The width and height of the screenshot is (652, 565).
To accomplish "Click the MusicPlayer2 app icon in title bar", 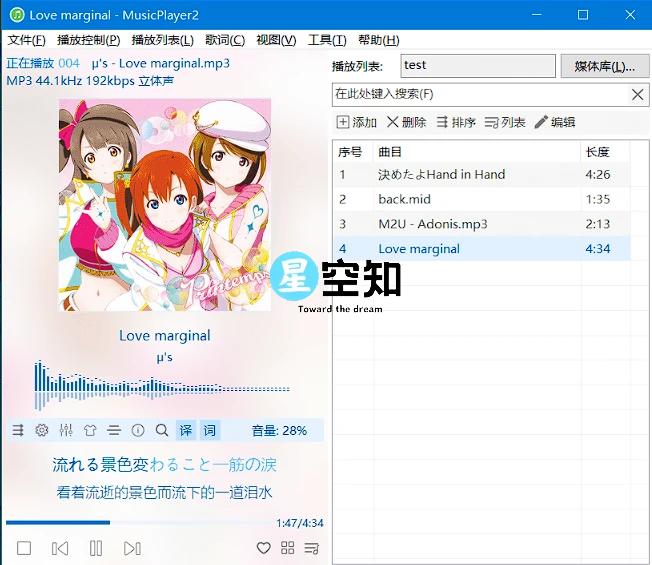I will point(17,15).
